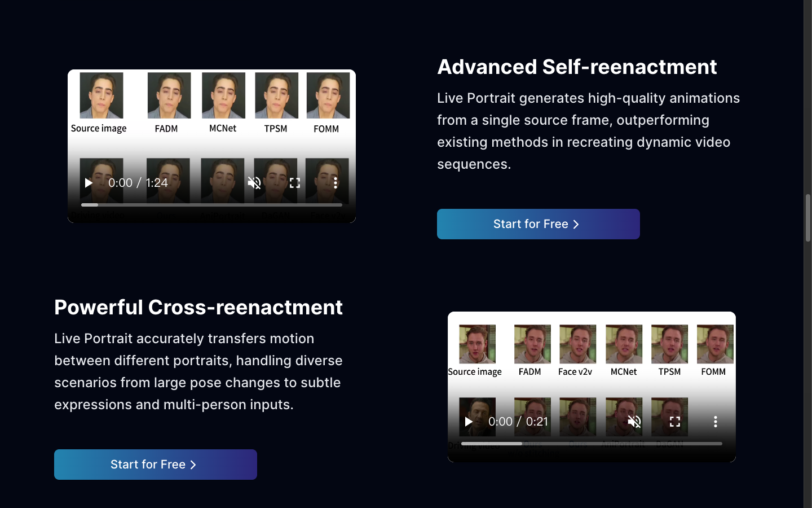Play the cross-reenactment video (0:21)
The height and width of the screenshot is (508, 812).
click(469, 422)
